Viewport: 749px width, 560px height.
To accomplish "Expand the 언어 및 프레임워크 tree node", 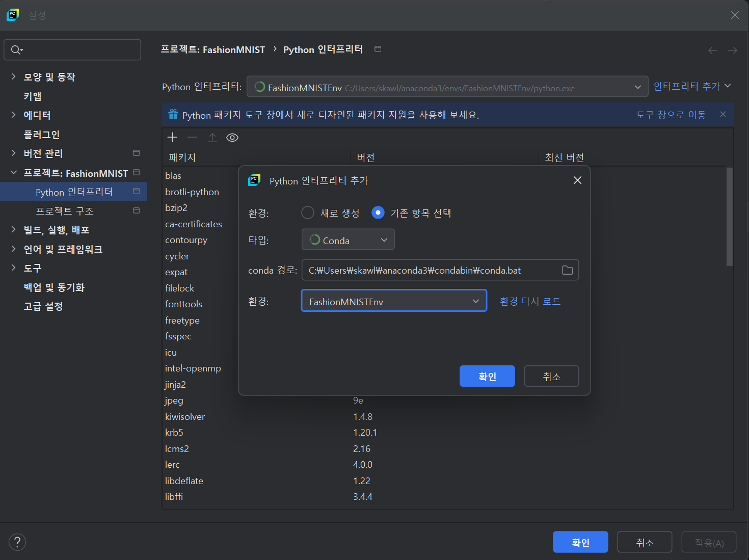I will (13, 249).
